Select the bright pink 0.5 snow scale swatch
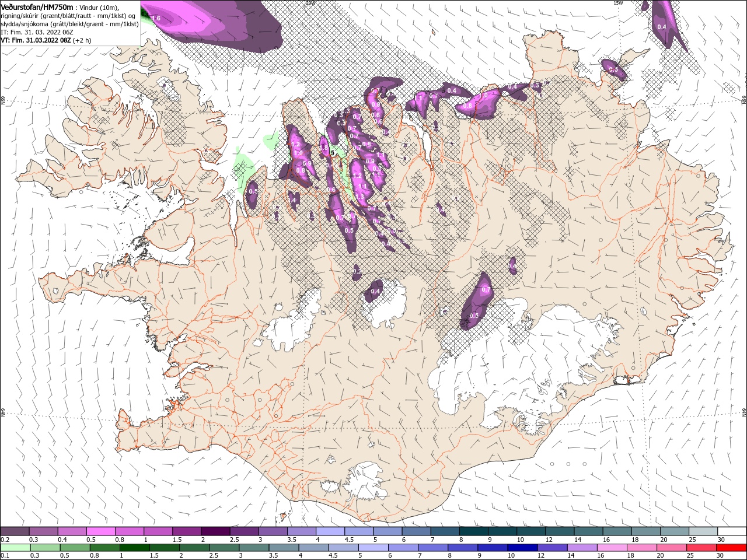The width and height of the screenshot is (747, 560). 101,531
